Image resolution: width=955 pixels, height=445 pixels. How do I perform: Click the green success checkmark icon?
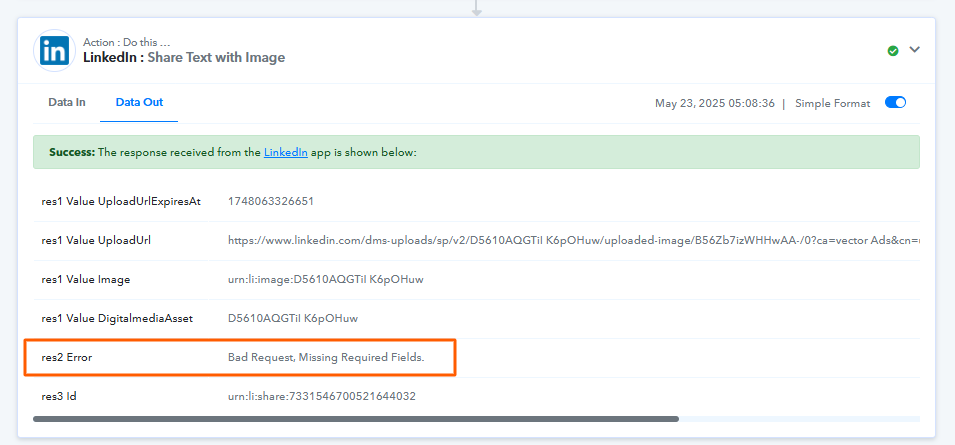[x=893, y=51]
